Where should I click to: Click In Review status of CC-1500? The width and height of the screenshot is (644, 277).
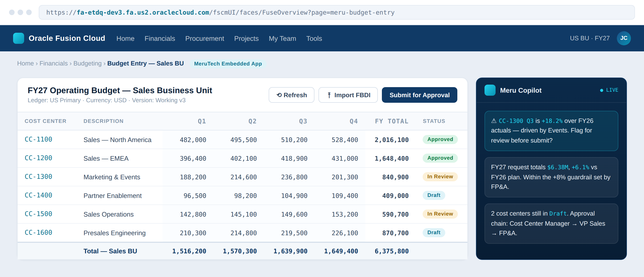pos(440,214)
